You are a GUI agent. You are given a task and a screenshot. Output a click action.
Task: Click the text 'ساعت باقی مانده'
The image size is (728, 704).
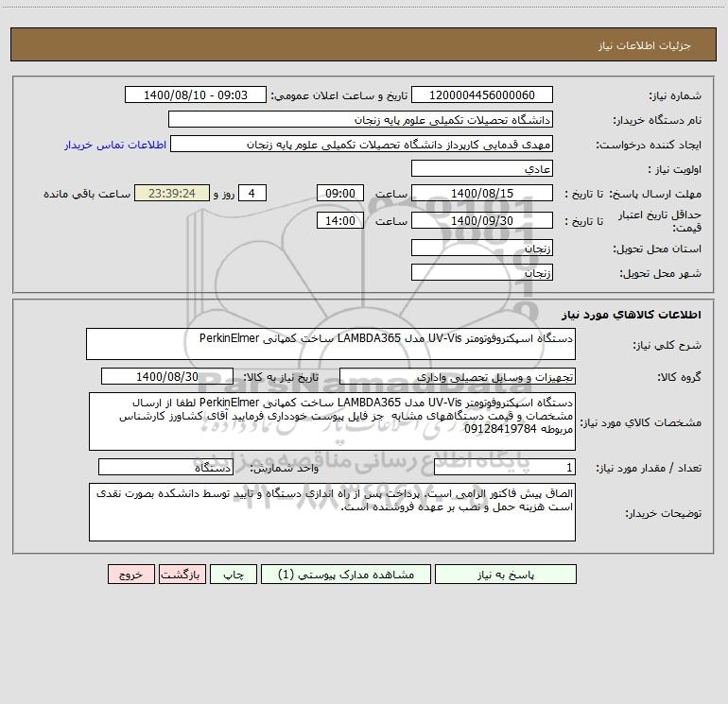click(87, 194)
